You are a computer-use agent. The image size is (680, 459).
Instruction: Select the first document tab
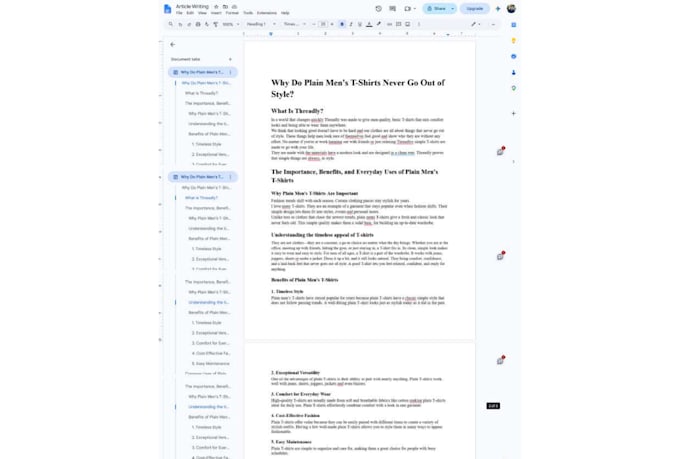click(x=203, y=72)
